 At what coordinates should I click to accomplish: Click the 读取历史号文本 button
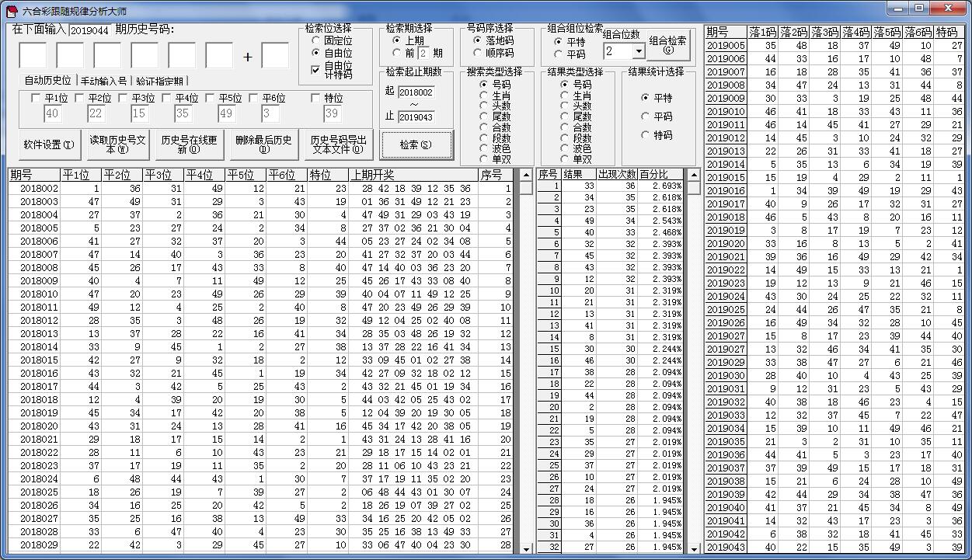[x=117, y=144]
